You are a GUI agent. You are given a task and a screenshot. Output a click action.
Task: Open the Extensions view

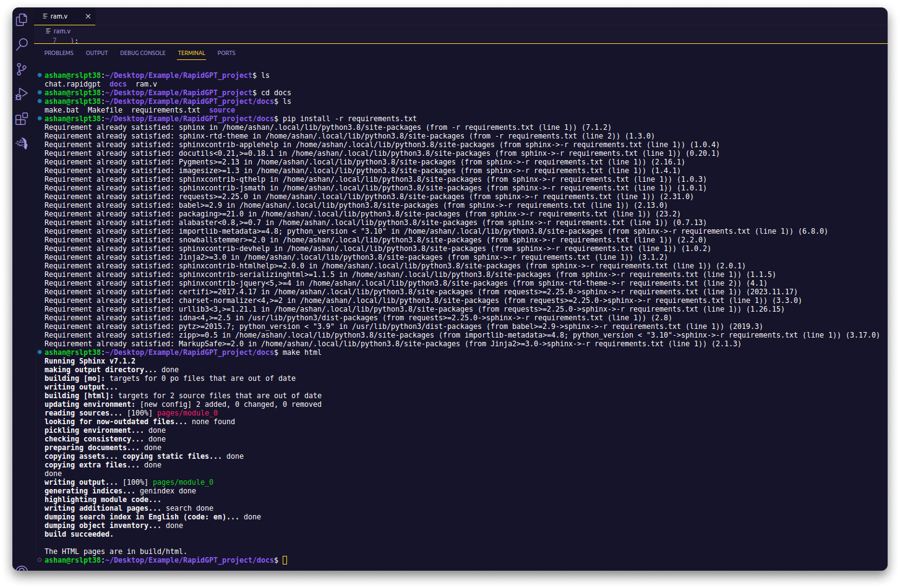click(22, 119)
